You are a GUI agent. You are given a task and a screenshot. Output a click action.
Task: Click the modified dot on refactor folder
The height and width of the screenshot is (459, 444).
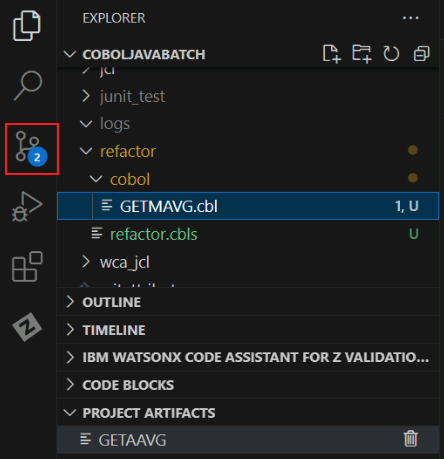click(x=413, y=150)
